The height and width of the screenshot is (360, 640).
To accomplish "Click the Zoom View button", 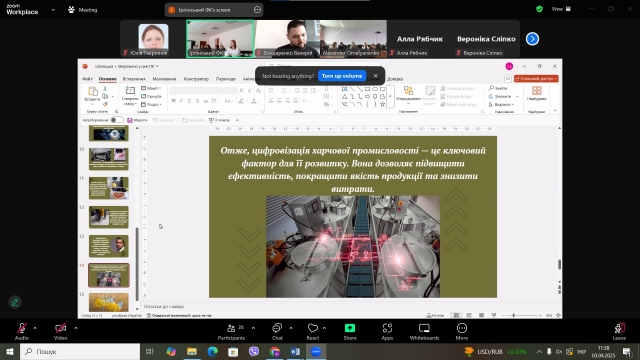I will pos(561,9).
